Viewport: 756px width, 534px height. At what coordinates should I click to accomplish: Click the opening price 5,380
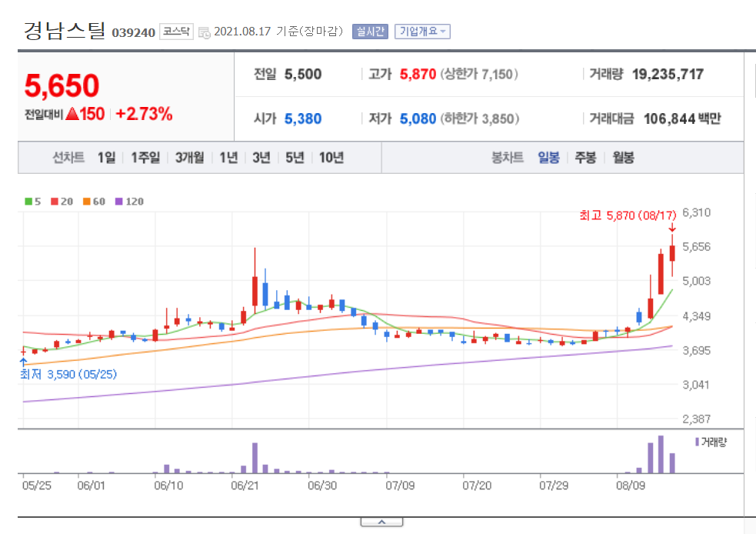click(303, 118)
